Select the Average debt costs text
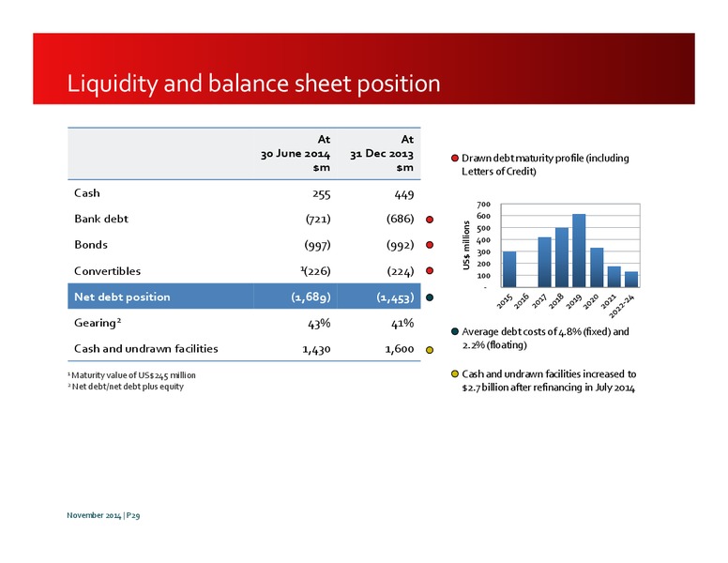Screen dimensions: 728x563 click(545, 338)
